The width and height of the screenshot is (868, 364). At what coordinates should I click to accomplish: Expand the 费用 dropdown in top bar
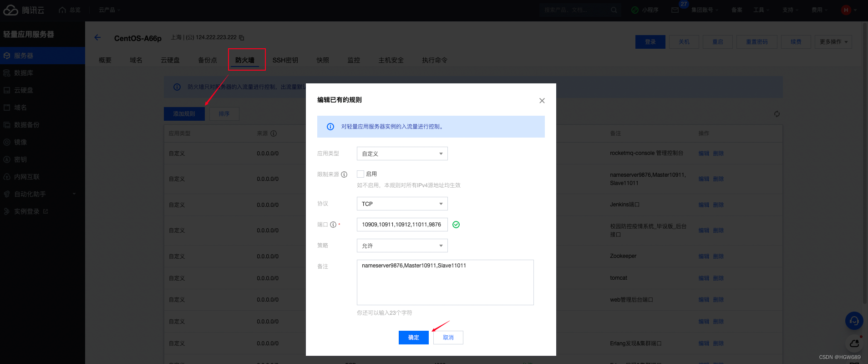coord(819,10)
